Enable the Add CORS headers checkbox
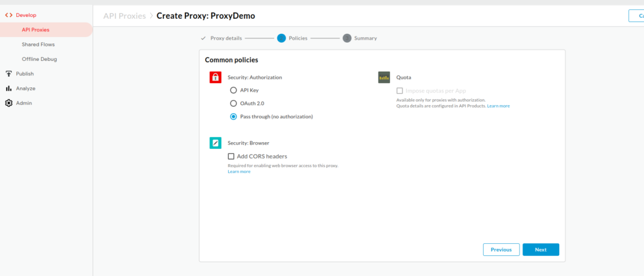 [x=231, y=156]
